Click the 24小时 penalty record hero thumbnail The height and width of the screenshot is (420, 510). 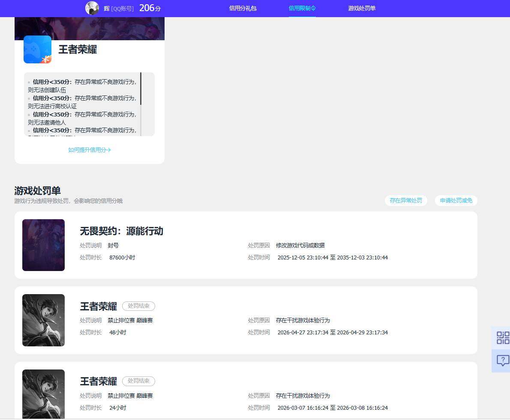click(44, 394)
